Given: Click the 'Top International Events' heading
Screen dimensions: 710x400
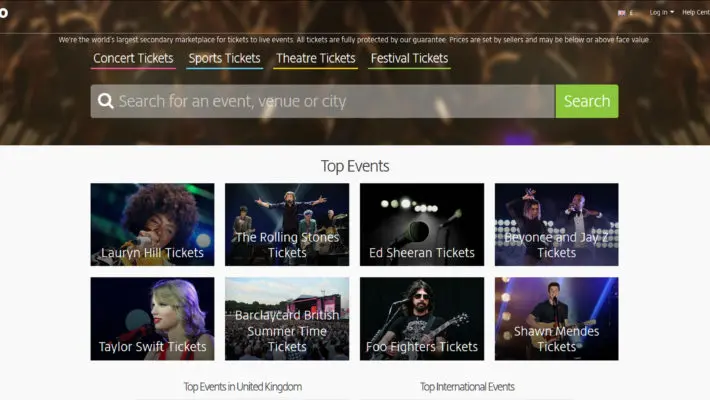Looking at the screenshot, I should [x=467, y=387].
